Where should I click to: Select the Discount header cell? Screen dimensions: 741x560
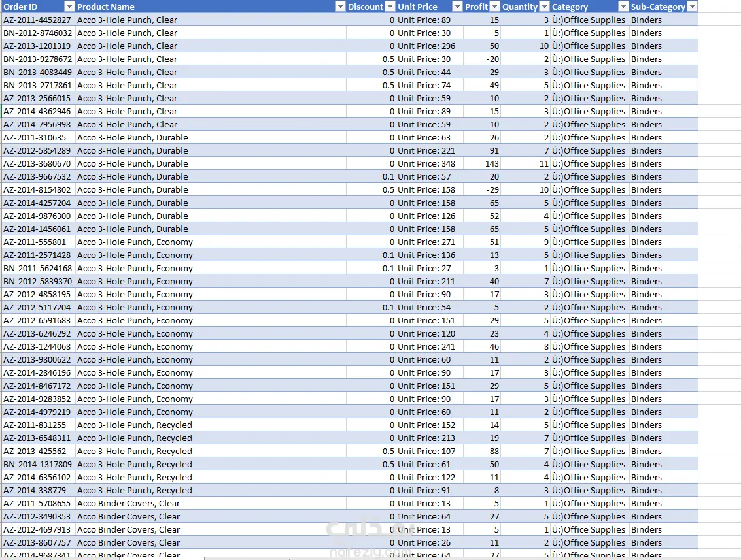click(x=371, y=7)
